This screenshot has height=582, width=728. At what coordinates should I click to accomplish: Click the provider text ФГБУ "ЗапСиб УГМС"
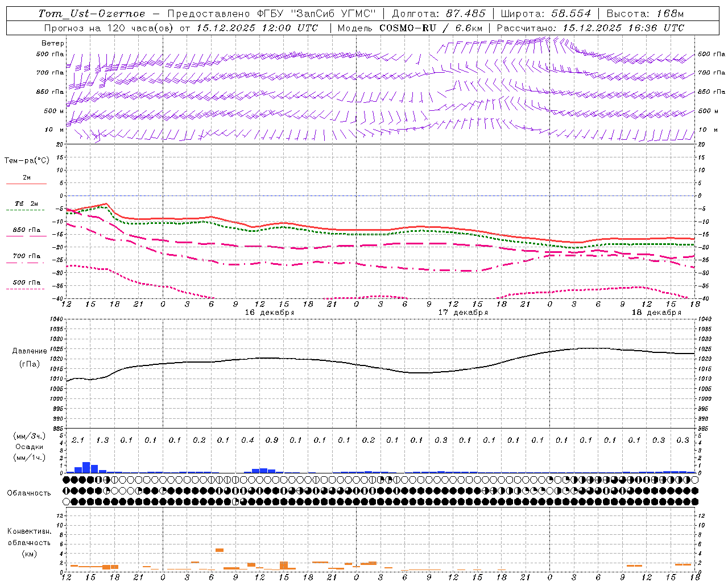pyautogui.click(x=316, y=14)
